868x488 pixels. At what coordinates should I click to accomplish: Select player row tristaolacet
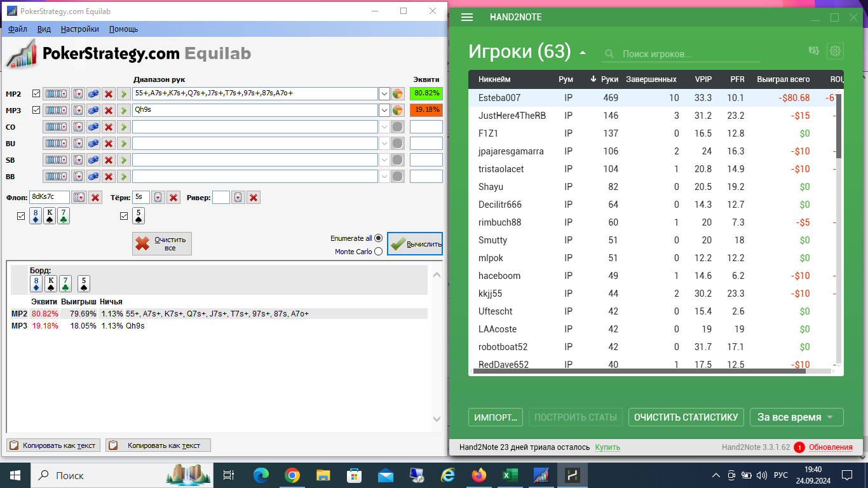pos(652,169)
